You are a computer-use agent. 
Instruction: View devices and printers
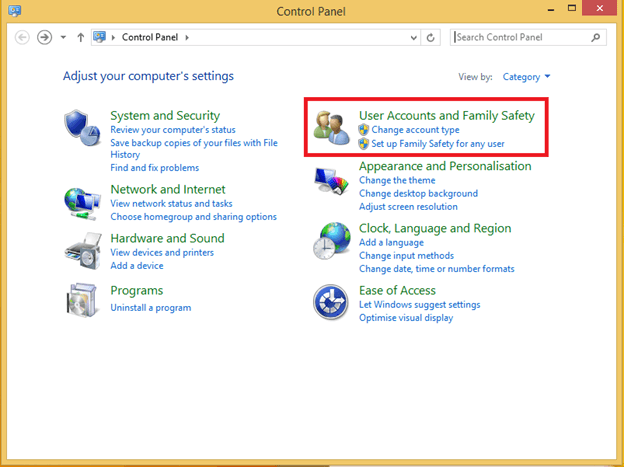[162, 253]
